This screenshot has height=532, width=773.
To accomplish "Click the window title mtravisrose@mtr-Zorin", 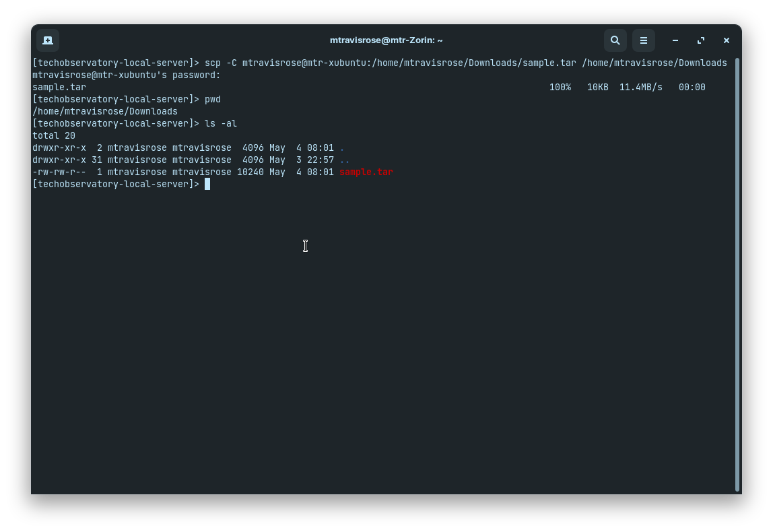I will coord(386,40).
